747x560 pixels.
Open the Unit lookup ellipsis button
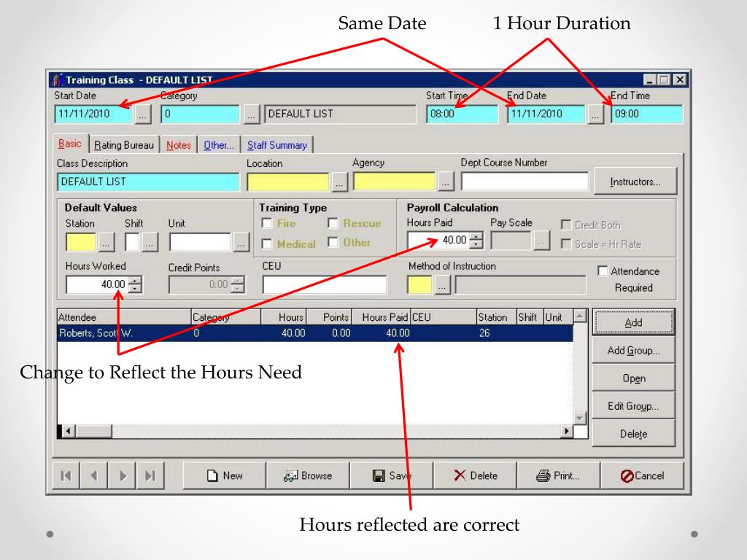tap(241, 242)
